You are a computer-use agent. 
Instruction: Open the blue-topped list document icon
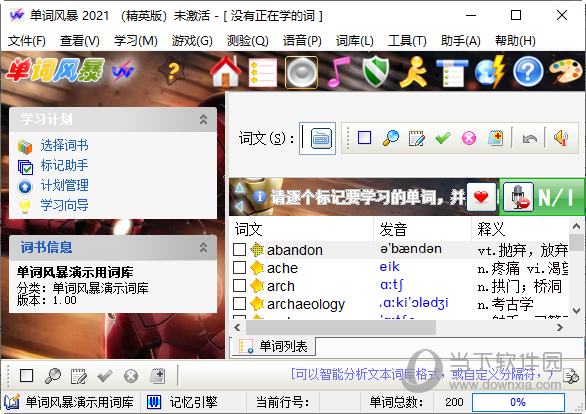click(452, 72)
